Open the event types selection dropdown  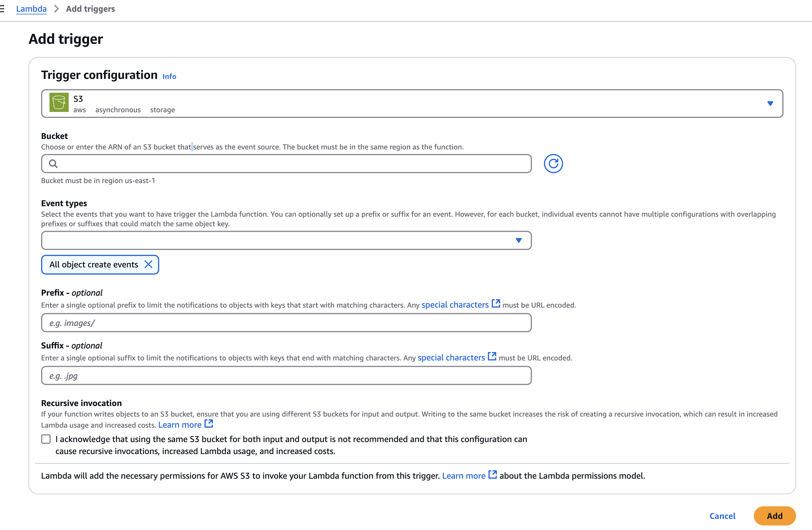click(x=286, y=240)
